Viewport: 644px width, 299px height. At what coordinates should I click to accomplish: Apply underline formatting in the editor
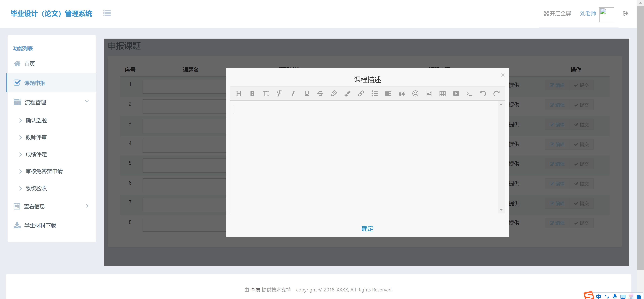pyautogui.click(x=307, y=94)
